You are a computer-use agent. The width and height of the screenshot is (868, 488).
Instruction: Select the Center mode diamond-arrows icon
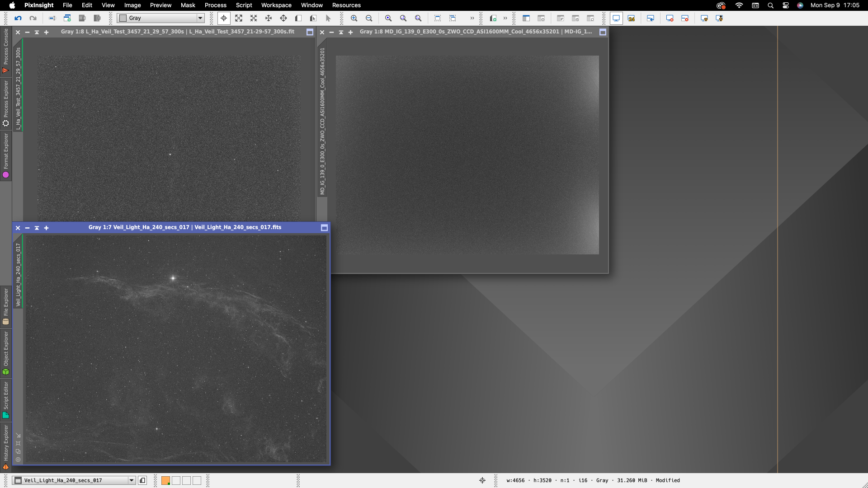tap(283, 18)
